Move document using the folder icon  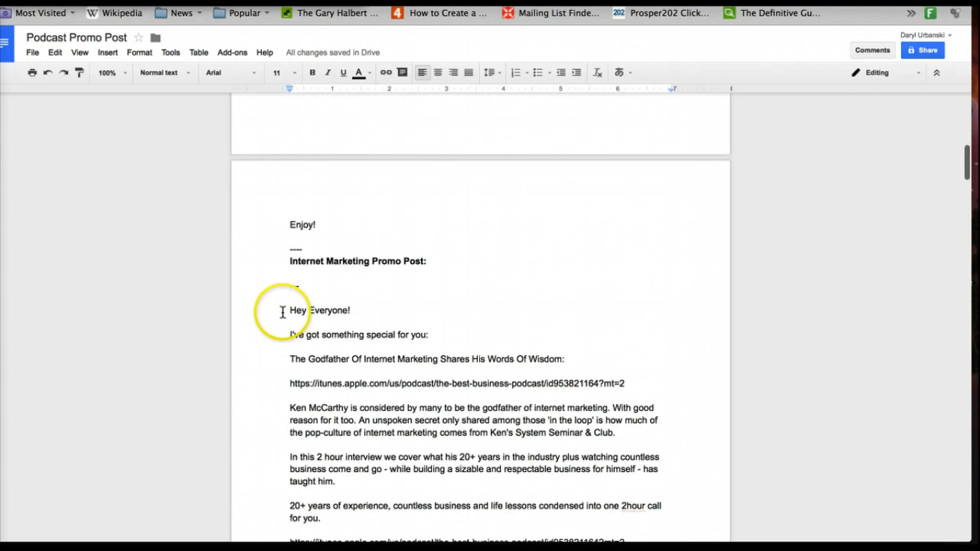click(x=156, y=37)
